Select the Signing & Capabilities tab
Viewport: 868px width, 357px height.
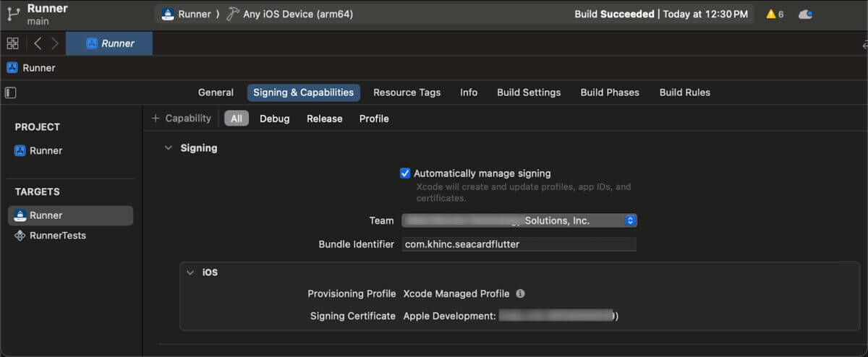(303, 93)
